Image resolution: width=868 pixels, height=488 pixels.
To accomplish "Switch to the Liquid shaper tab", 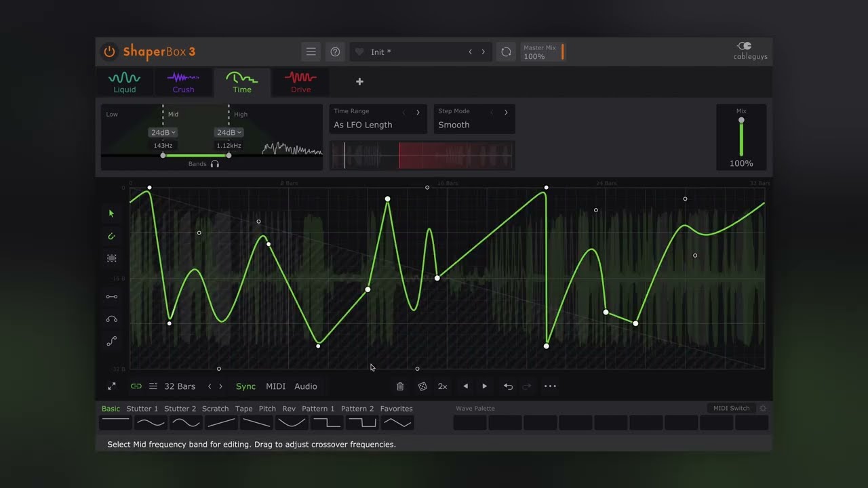I will [125, 83].
